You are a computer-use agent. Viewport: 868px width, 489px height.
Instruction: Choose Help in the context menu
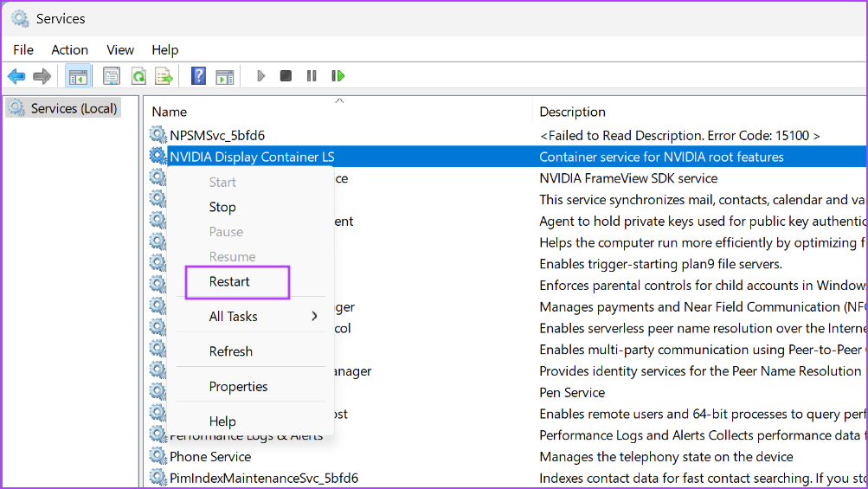[x=222, y=421]
